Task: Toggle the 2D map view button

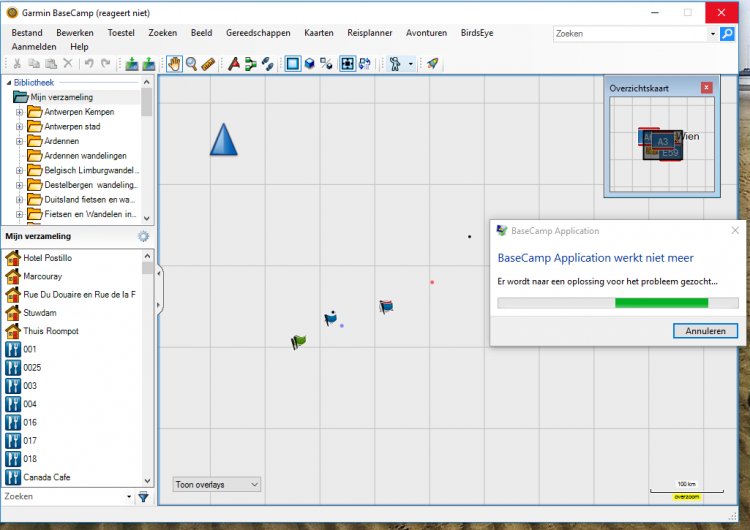Action: coord(293,64)
